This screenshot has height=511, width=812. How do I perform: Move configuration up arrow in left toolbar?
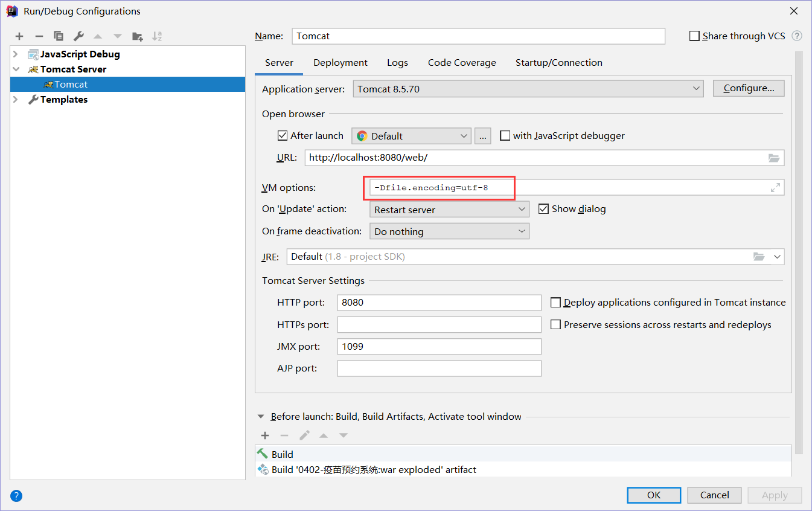click(x=98, y=36)
